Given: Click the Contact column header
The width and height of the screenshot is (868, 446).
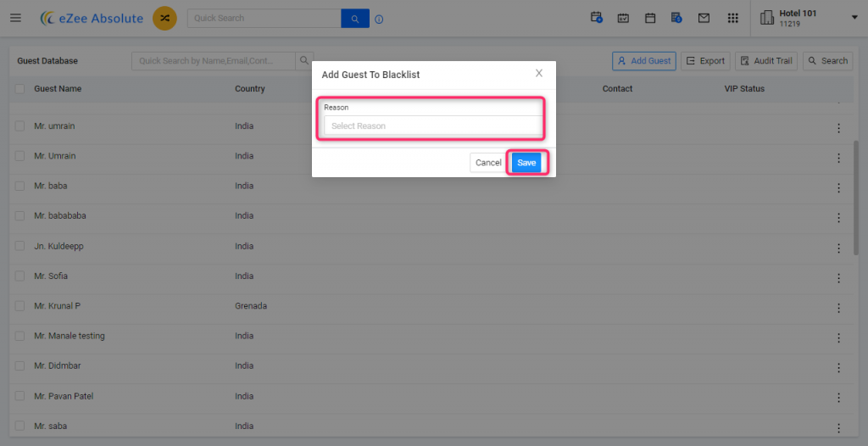Looking at the screenshot, I should coord(617,89).
